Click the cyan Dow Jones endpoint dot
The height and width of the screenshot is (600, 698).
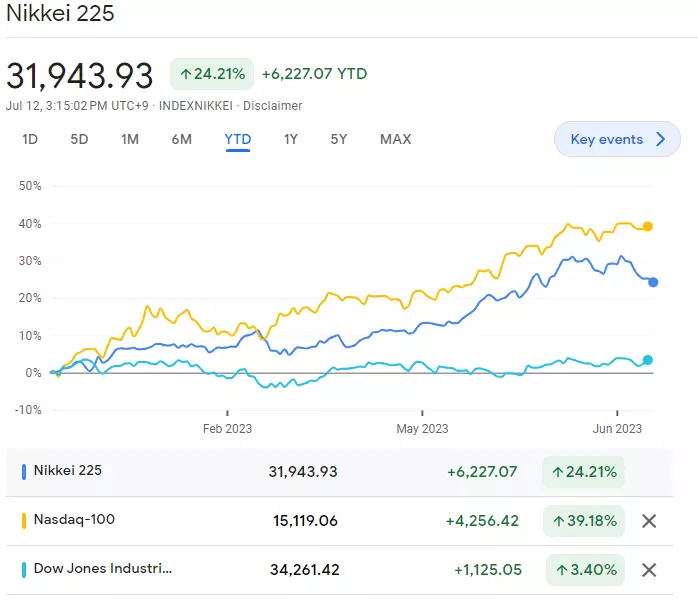[x=648, y=360]
